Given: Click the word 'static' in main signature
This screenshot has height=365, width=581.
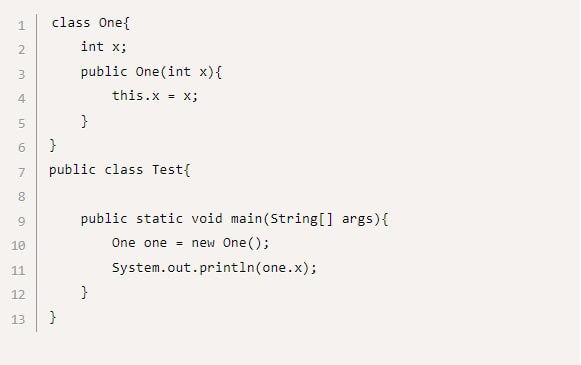Looking at the screenshot, I should pos(159,219).
